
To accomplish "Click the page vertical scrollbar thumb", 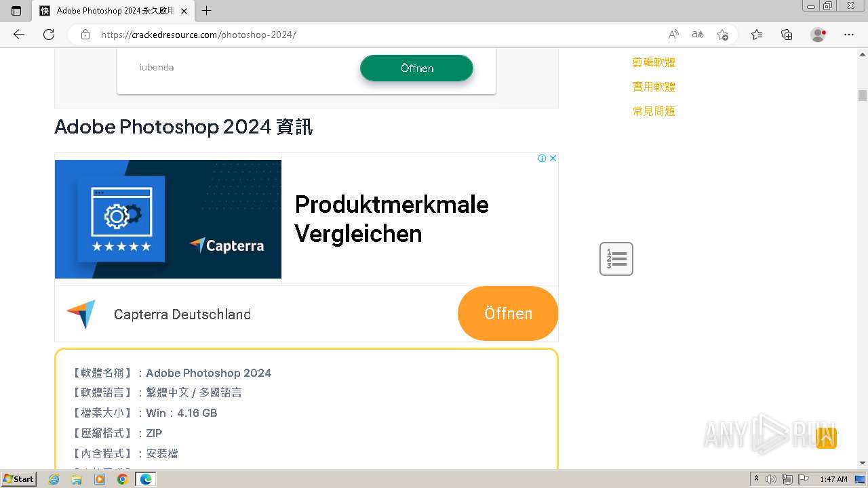I will coord(863,96).
